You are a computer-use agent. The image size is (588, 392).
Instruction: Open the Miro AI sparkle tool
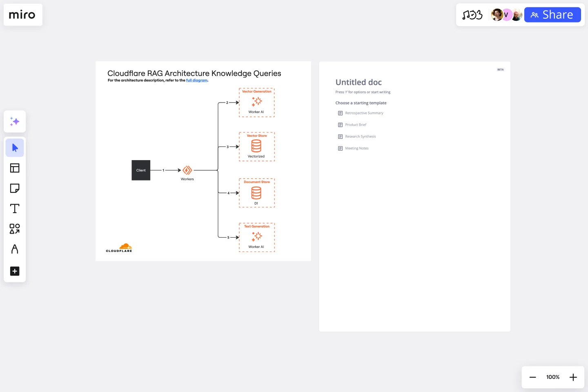15,121
